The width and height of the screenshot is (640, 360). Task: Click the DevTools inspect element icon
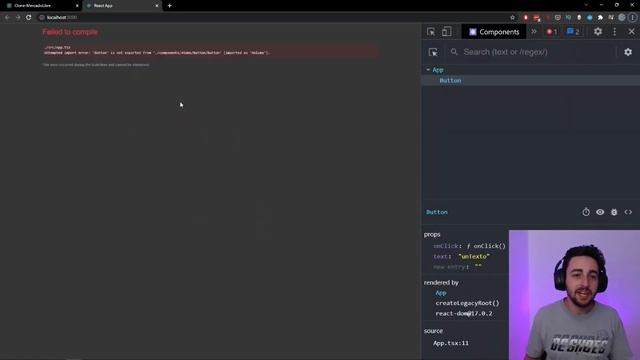tap(431, 32)
